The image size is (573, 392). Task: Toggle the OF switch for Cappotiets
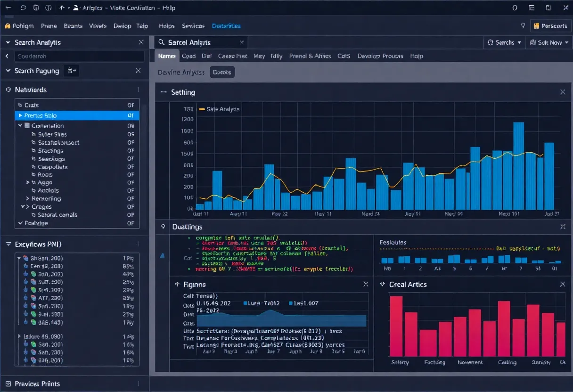point(131,167)
